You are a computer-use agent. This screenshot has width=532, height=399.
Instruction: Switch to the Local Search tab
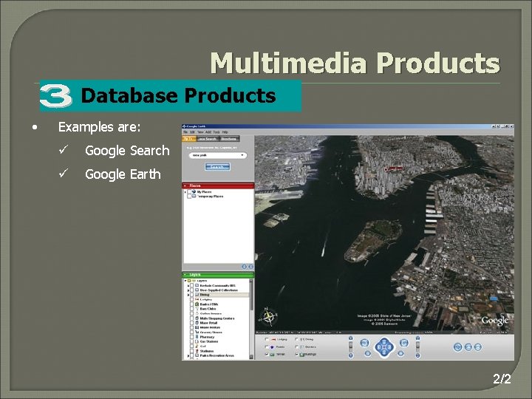(x=207, y=139)
